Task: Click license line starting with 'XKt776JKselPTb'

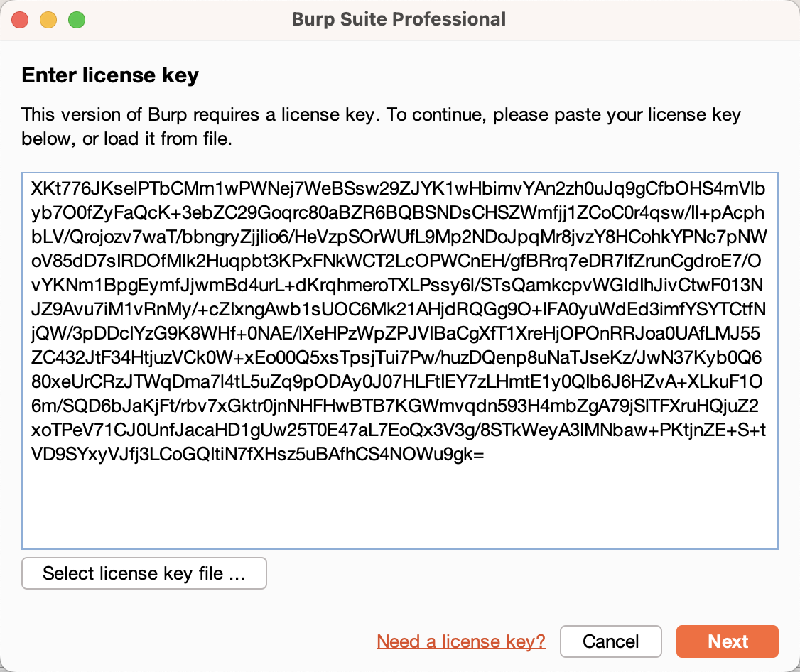Action: [x=398, y=188]
